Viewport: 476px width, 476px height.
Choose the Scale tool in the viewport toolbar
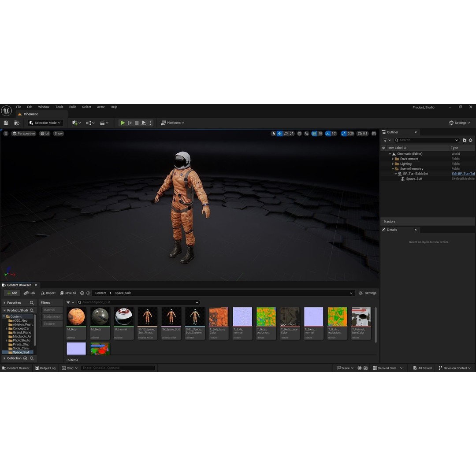coord(292,134)
